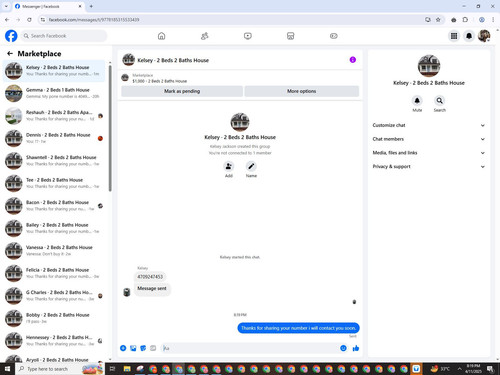The image size is (500, 375).
Task: Send a thumbs-up like
Action: (x=356, y=348)
